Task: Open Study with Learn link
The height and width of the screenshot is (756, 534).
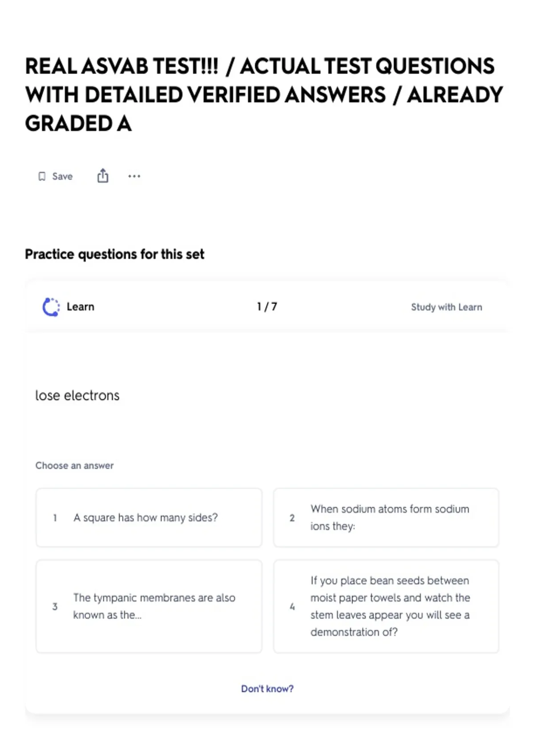Action: click(x=446, y=307)
